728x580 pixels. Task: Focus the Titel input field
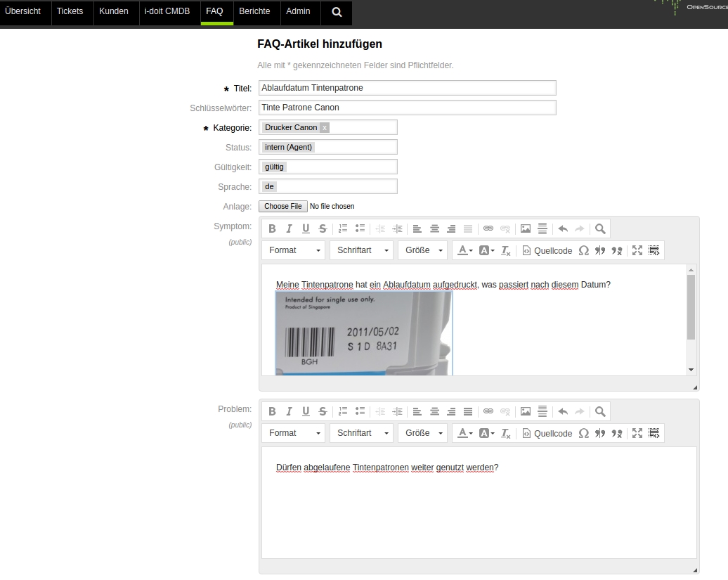click(x=407, y=88)
